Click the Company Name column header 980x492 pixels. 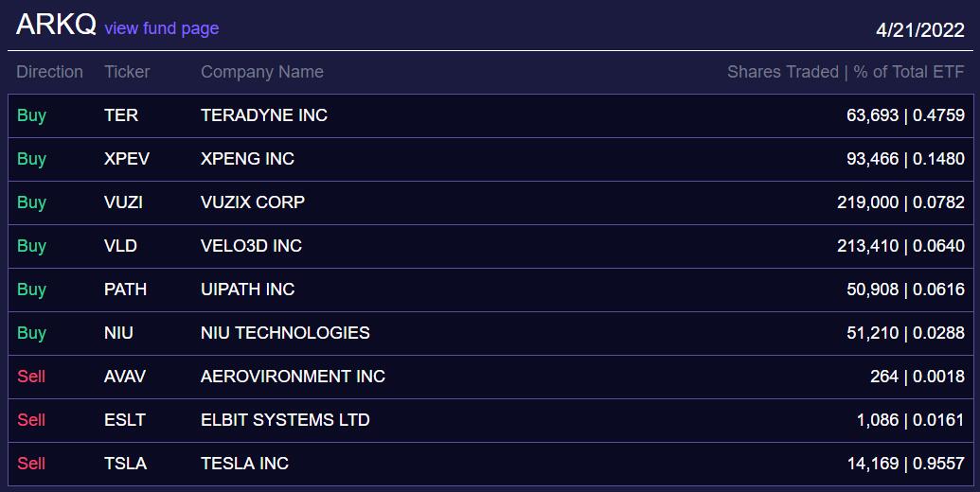(261, 72)
